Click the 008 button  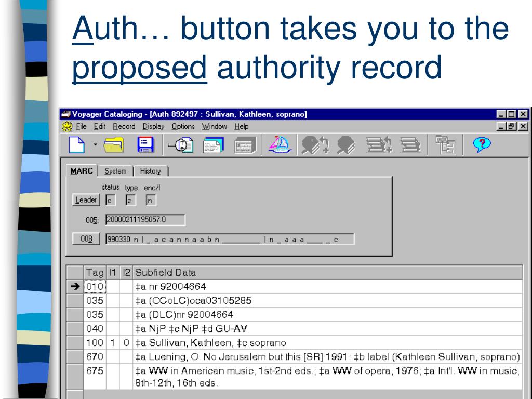coord(86,238)
